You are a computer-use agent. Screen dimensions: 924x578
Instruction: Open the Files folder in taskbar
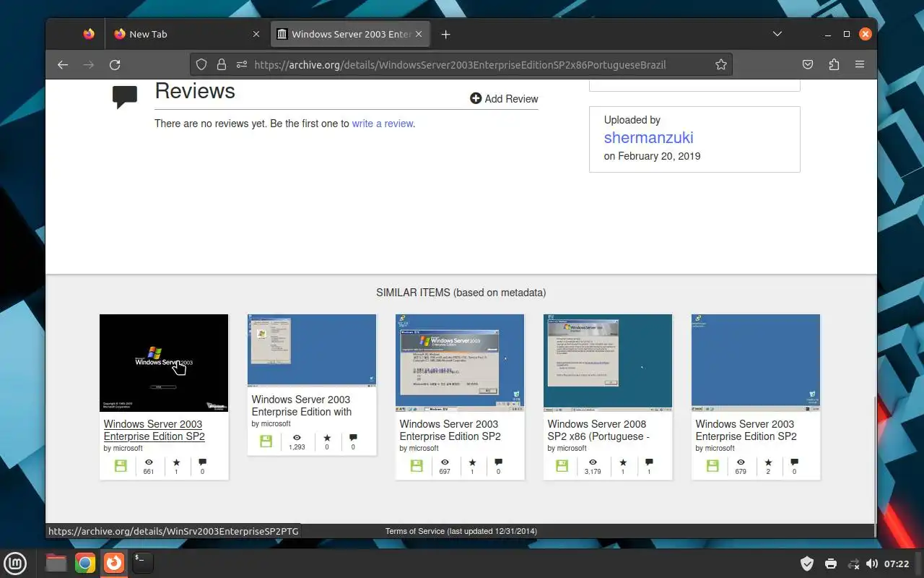point(56,563)
